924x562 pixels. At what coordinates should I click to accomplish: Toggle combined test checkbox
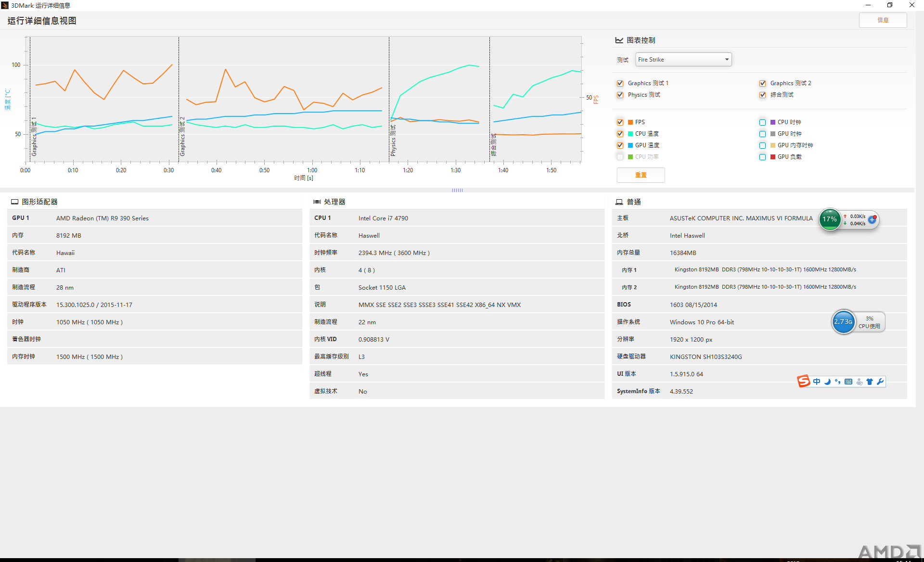click(762, 95)
